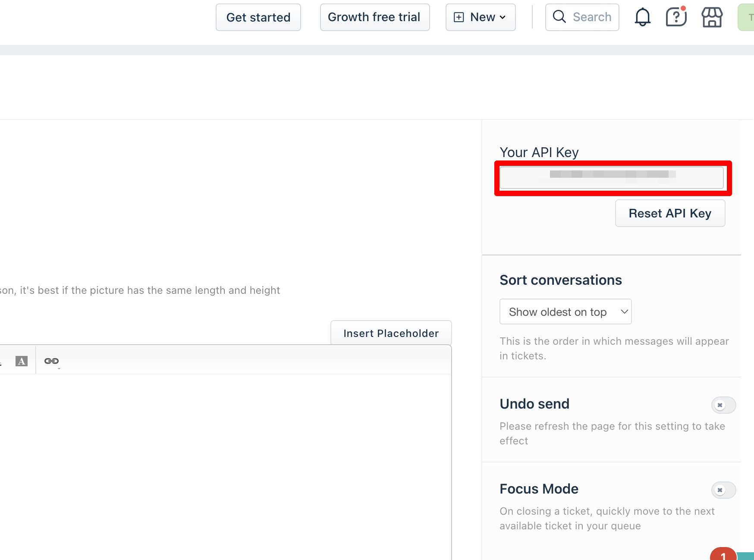Click the insert hyperlink icon in editor
The image size is (754, 560).
[51, 361]
